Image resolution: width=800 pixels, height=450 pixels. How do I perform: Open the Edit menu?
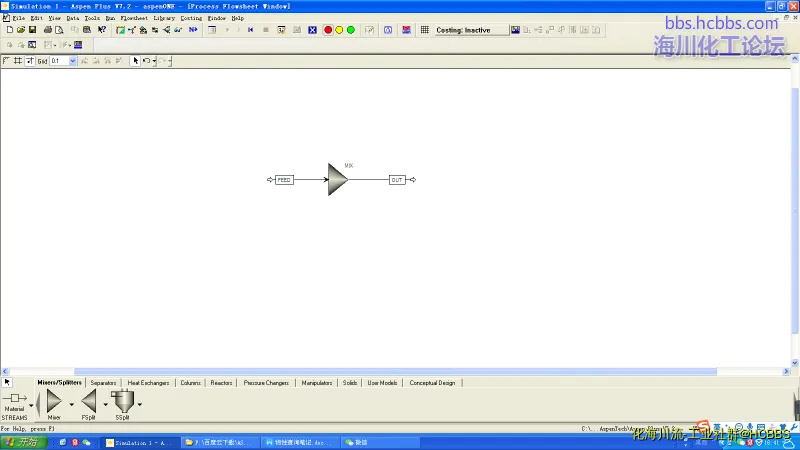click(37, 18)
